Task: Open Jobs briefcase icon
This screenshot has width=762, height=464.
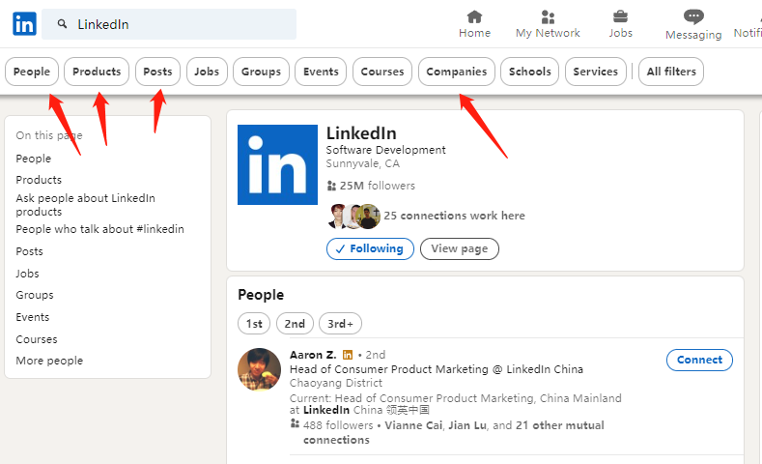Action: click(x=620, y=17)
